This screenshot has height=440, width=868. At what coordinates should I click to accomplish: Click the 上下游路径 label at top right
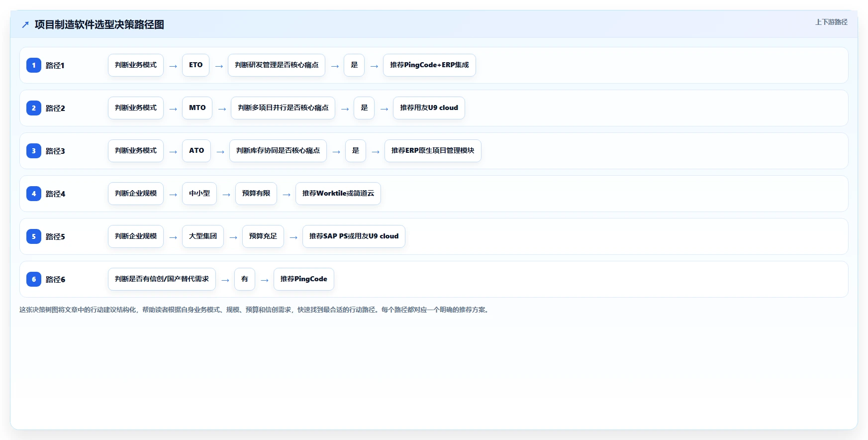(x=831, y=22)
